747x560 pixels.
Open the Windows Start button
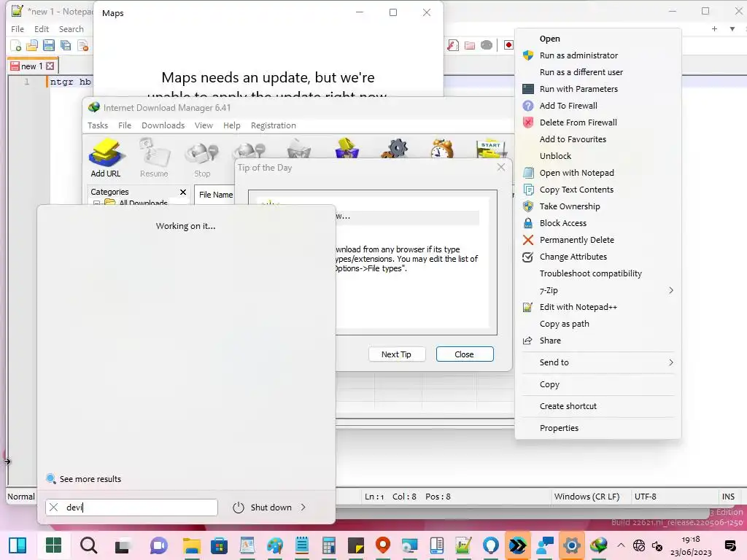[53, 545]
